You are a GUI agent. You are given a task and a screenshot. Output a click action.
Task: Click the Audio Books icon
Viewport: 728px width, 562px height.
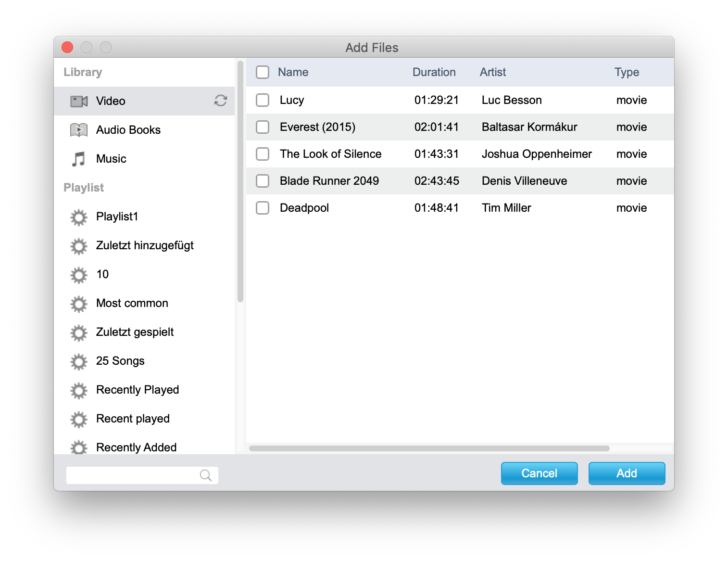pos(79,130)
